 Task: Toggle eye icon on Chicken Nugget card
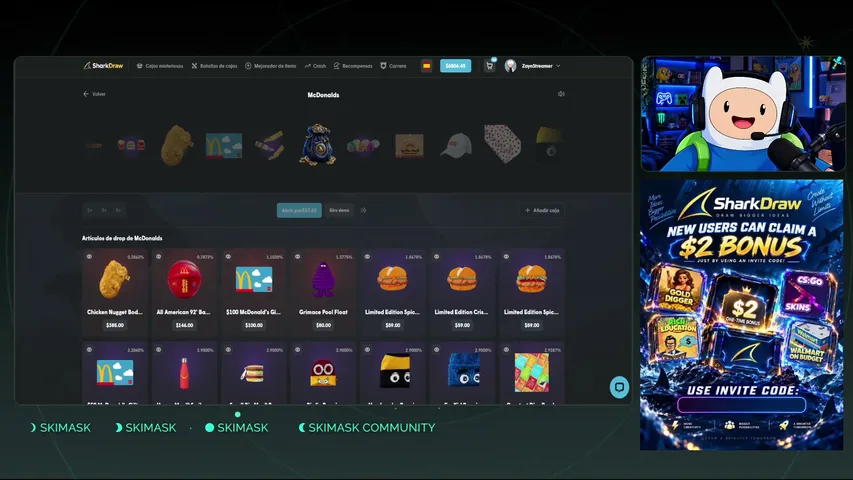click(x=89, y=257)
